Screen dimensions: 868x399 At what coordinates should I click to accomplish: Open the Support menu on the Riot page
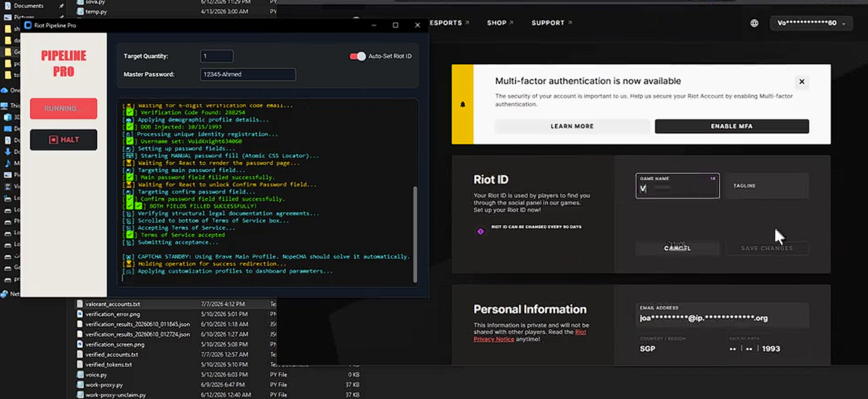[x=552, y=23]
